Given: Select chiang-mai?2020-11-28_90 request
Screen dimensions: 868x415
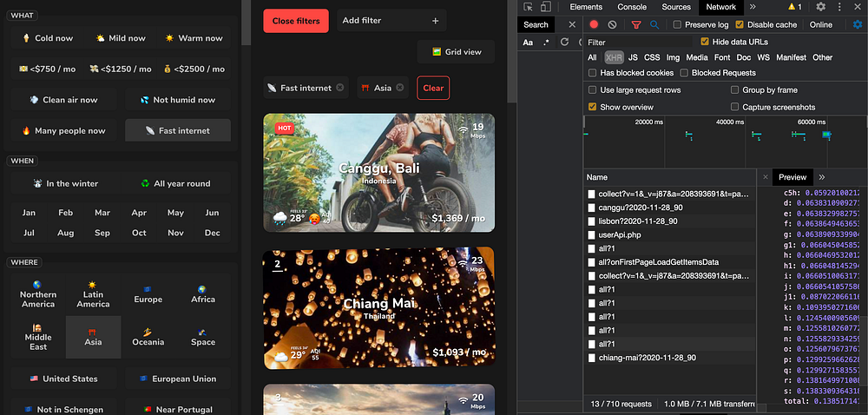Looking at the screenshot, I should tap(669, 358).
